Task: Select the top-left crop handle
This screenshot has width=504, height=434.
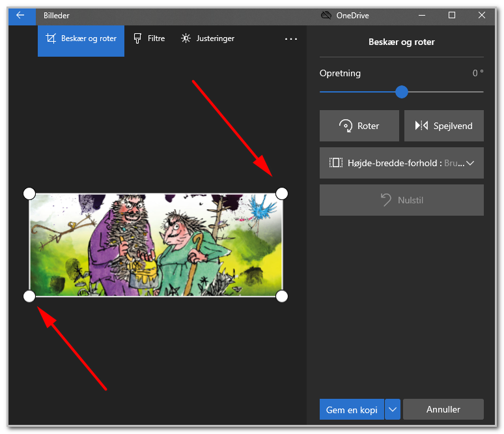Action: tap(29, 194)
